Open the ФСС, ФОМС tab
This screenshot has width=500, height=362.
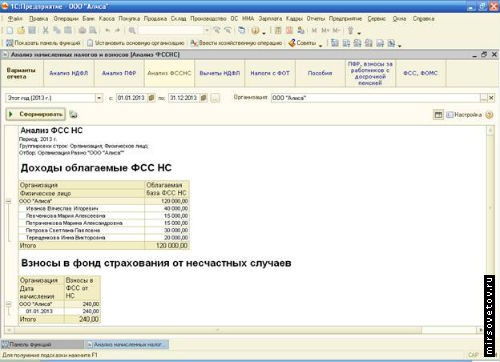421,73
